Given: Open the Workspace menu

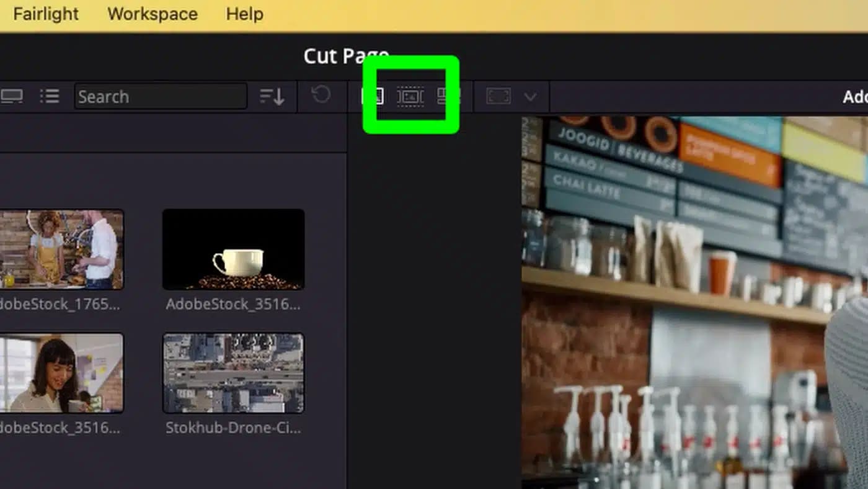Looking at the screenshot, I should coord(152,14).
